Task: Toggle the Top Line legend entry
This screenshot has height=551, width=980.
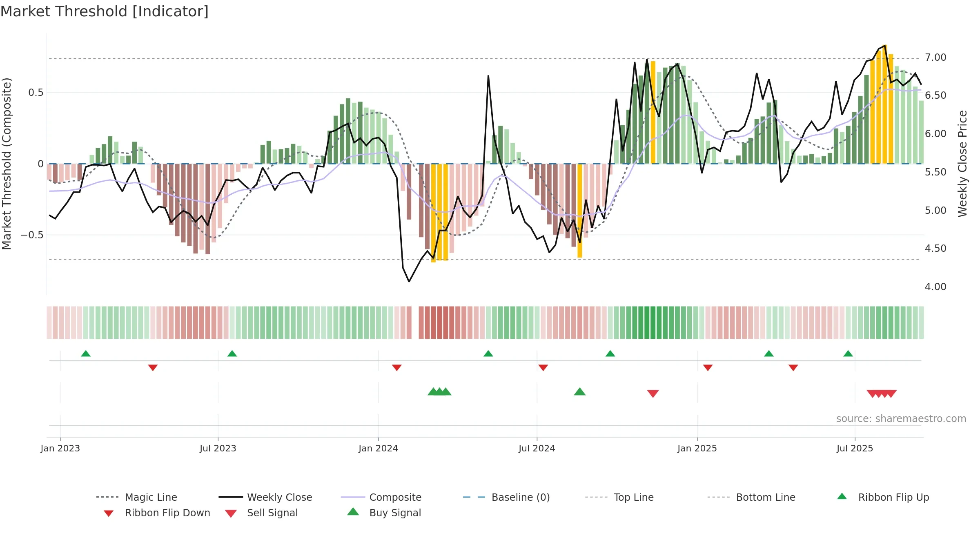Action: (x=619, y=497)
